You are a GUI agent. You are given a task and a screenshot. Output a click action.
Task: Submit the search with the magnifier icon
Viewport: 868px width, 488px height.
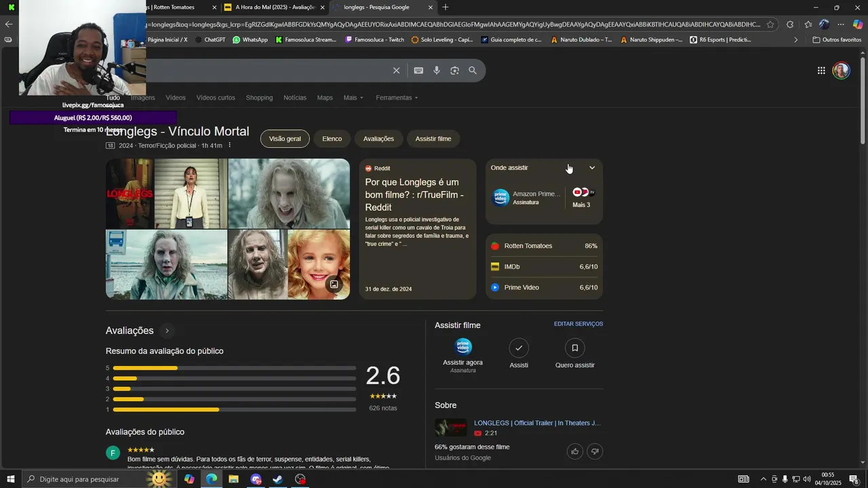tap(473, 70)
